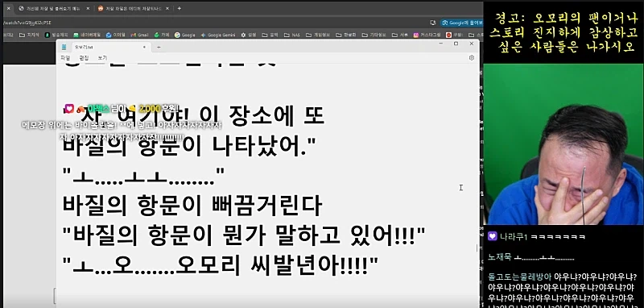Image resolution: width=644 pixels, height=308 pixels.
Task: Click the Google Lens search button in address bar
Action: (461, 23)
